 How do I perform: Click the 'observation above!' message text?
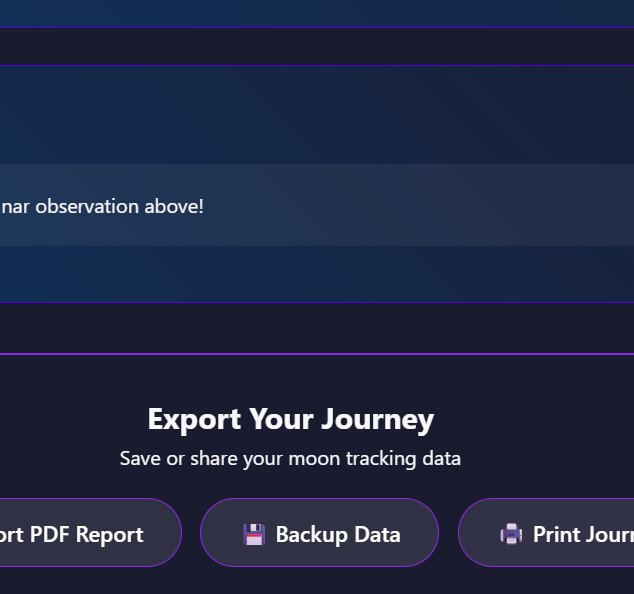pos(120,207)
